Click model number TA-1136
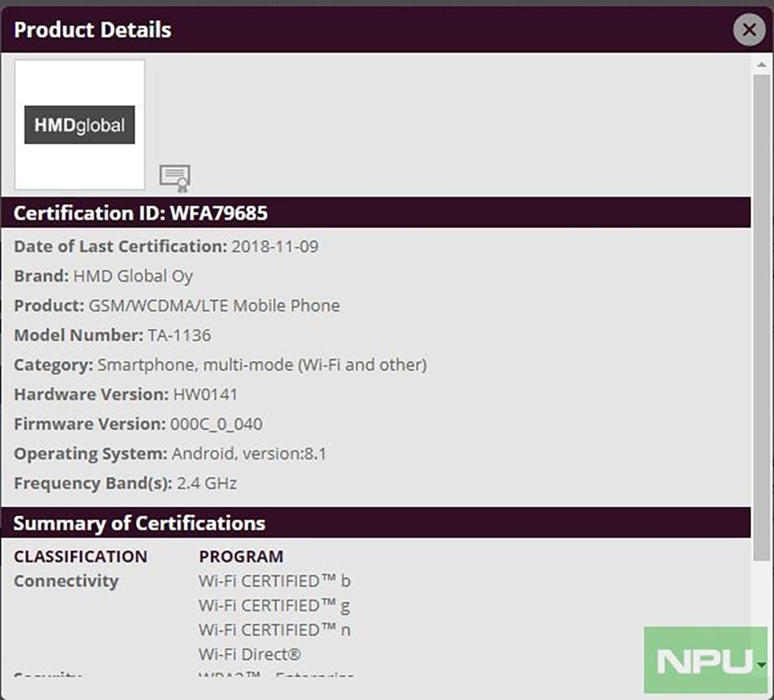The height and width of the screenshot is (700, 774). click(x=179, y=335)
